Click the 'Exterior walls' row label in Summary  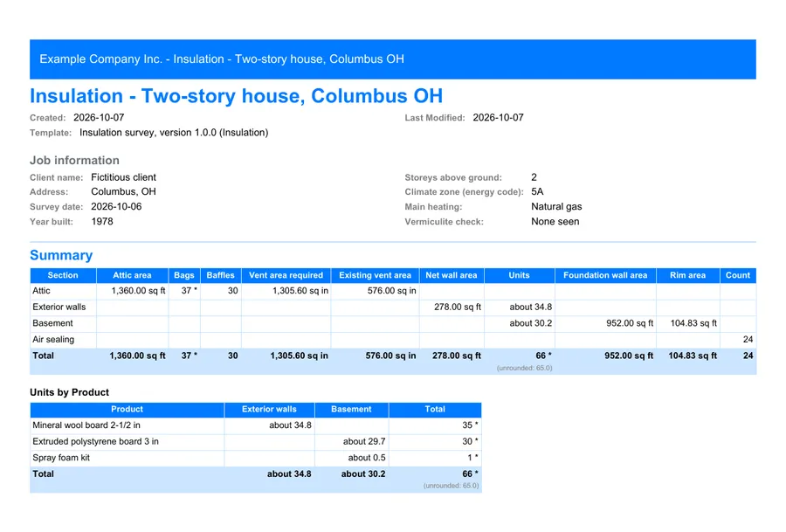pos(59,307)
